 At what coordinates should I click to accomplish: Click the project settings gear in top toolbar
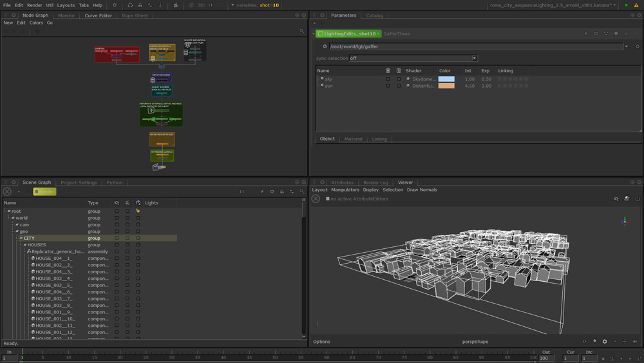pyautogui.click(x=115, y=5)
